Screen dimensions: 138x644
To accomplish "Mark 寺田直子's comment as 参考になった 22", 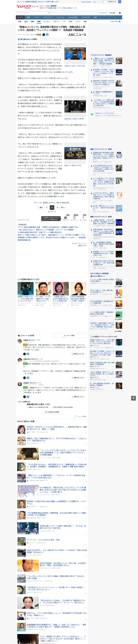I will (78, 397).
